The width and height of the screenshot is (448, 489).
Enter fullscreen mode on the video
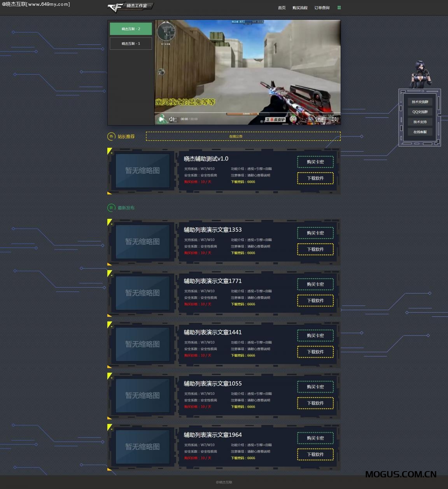click(334, 119)
